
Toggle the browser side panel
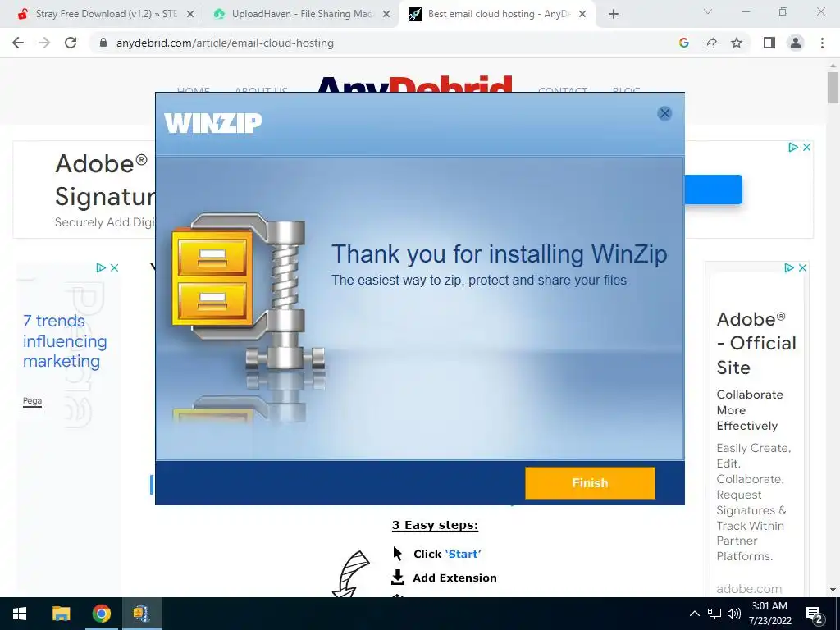click(769, 43)
